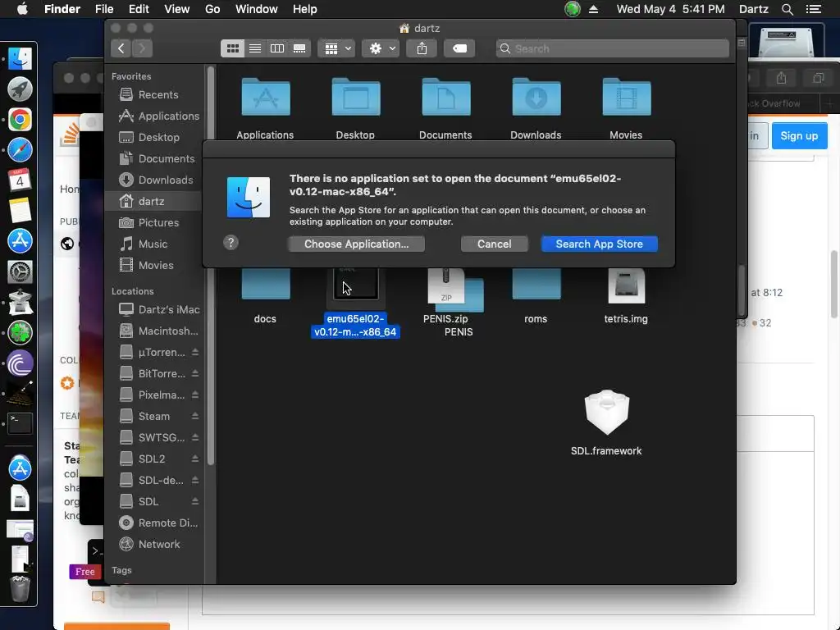Screen dimensions: 840x630
Task: Cancel the no application dialog
Action: point(494,244)
